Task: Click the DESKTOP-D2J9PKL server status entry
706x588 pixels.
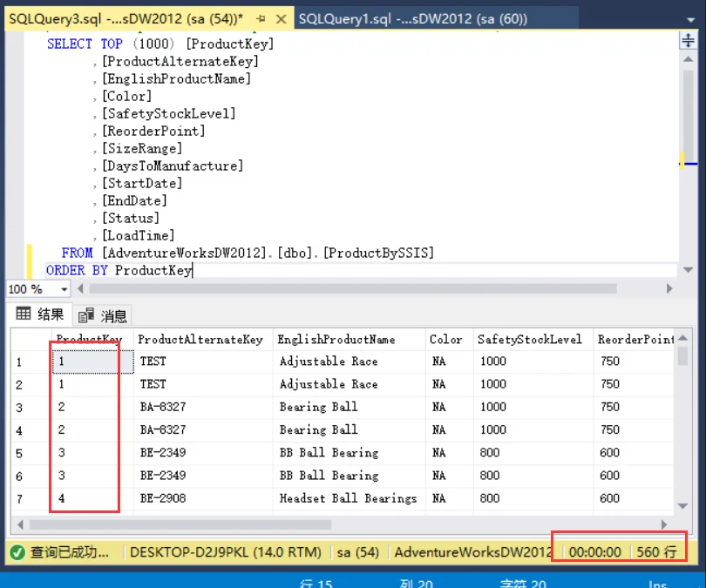Action: point(226,552)
